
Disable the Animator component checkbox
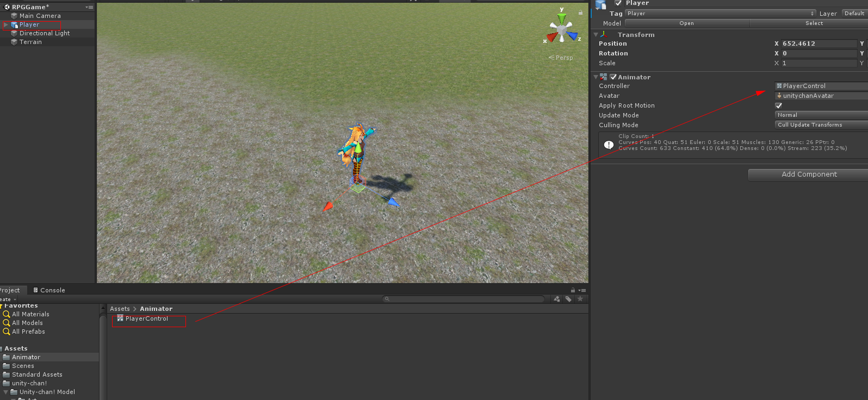[x=613, y=77]
